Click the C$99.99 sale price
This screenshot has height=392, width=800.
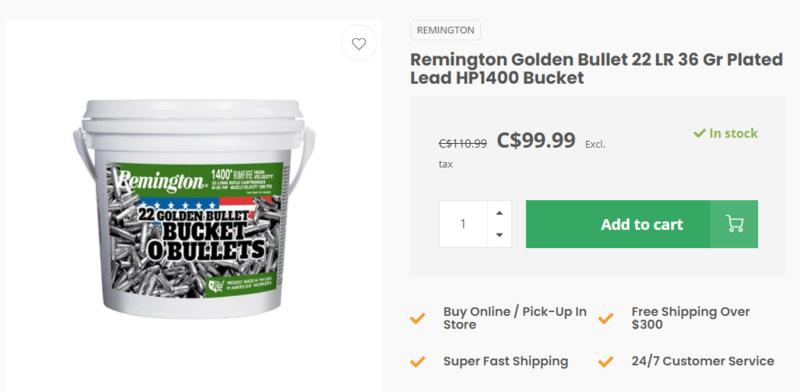pyautogui.click(x=536, y=140)
